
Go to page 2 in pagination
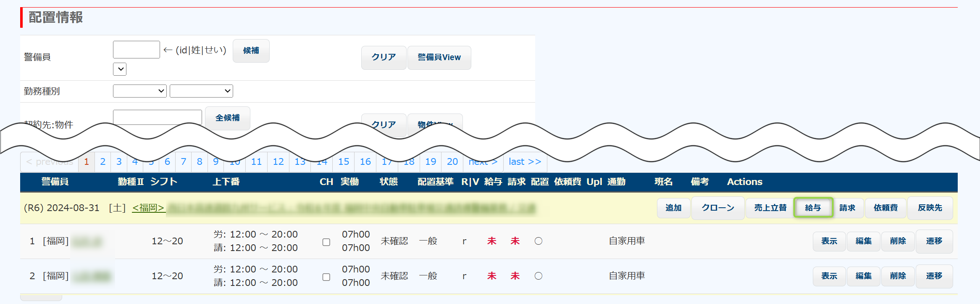103,162
